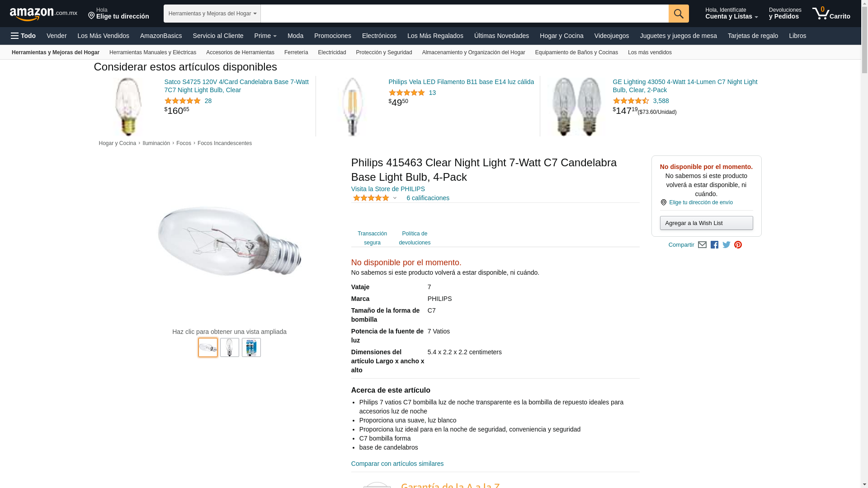Screen dimensions: 868x488
Task: Share product on Twitter icon
Action: (726, 245)
